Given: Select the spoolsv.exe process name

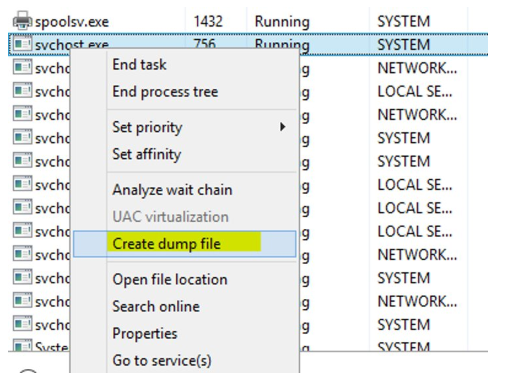Looking at the screenshot, I should [x=72, y=22].
